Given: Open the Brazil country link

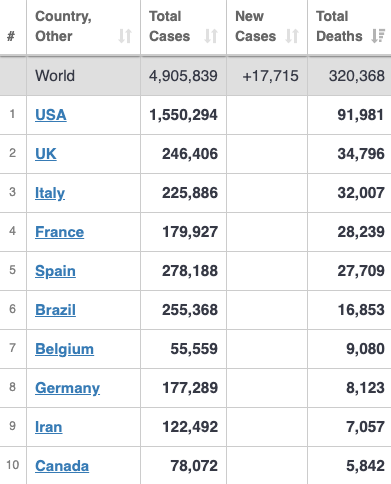Looking at the screenshot, I should point(55,310).
